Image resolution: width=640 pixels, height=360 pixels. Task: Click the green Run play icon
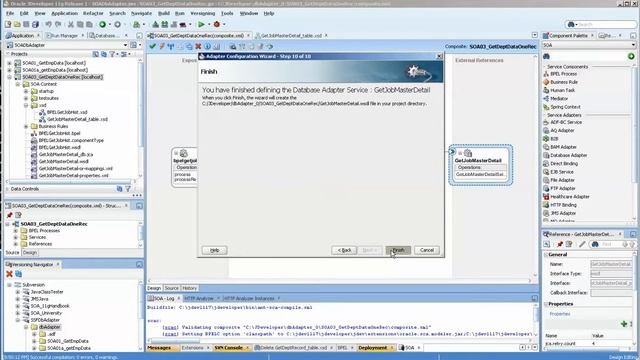click(201, 24)
